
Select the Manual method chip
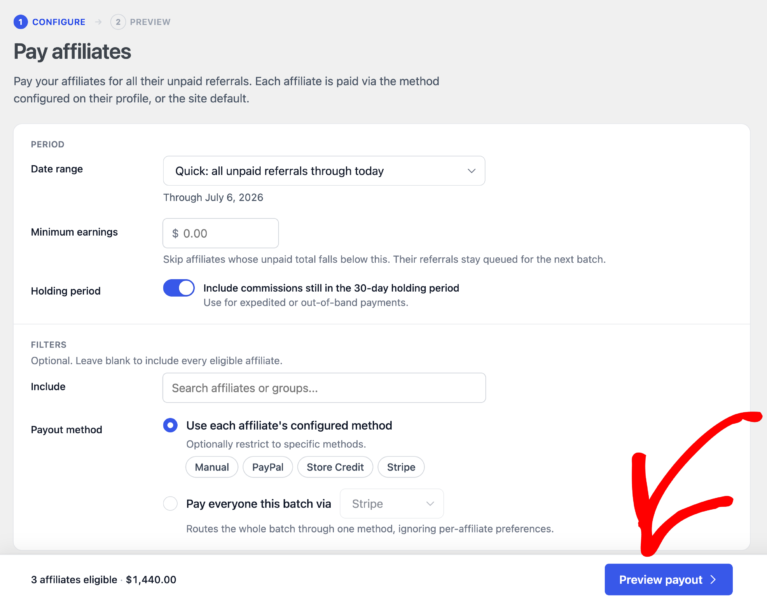[x=212, y=467]
